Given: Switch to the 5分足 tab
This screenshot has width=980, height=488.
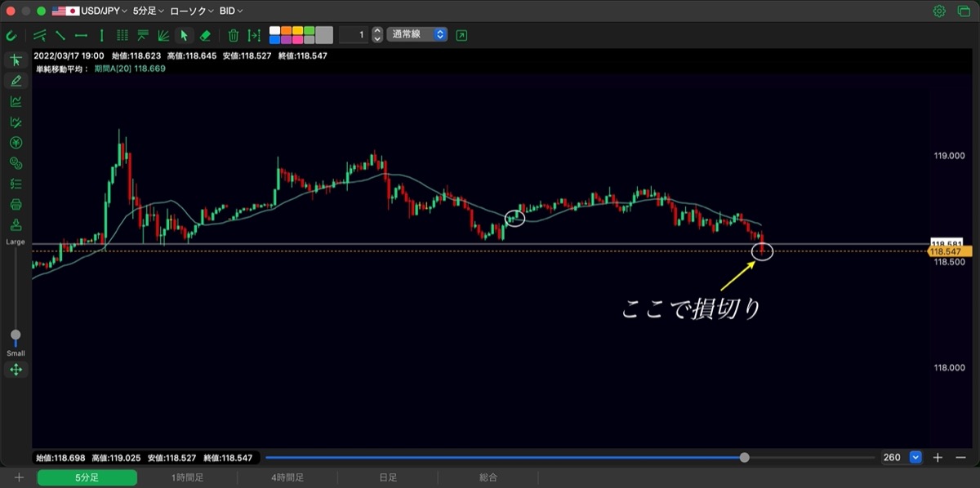Looking at the screenshot, I should [87, 478].
